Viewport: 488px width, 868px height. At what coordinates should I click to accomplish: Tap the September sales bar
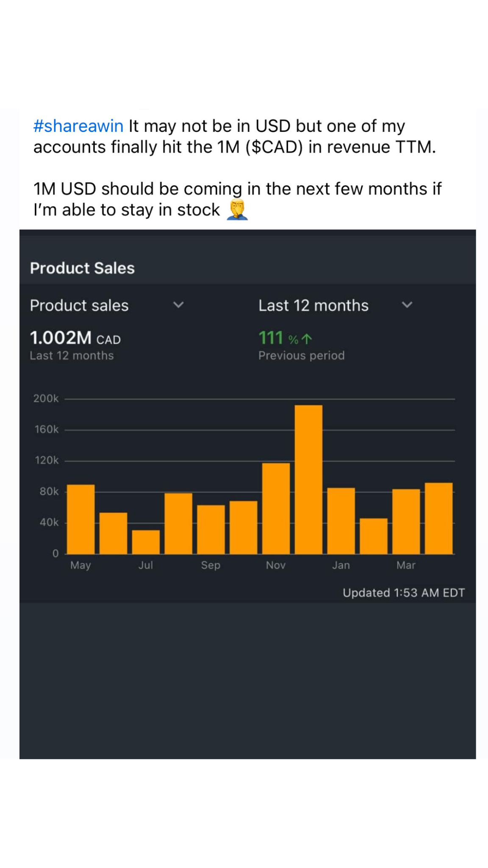click(211, 529)
